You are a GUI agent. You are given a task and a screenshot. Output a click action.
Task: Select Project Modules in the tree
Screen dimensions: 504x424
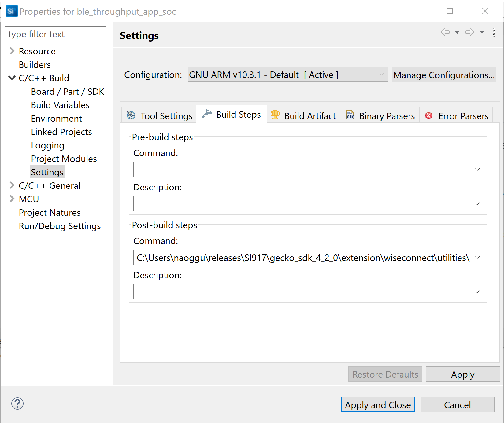tap(64, 159)
